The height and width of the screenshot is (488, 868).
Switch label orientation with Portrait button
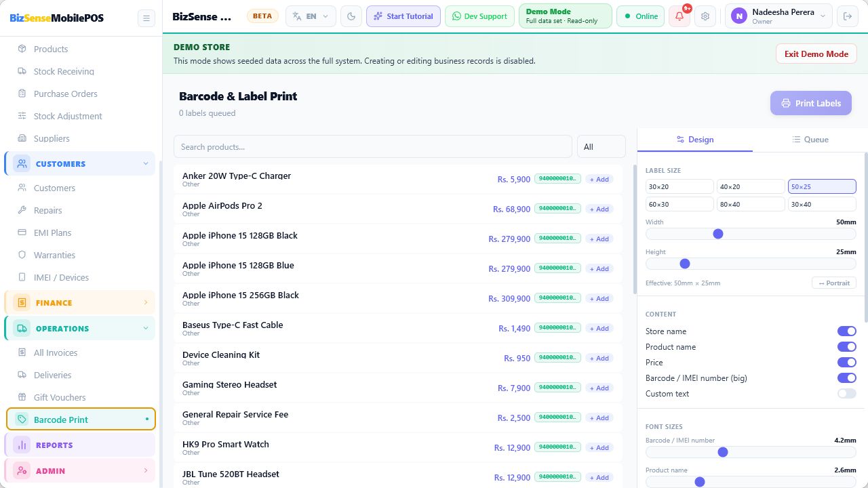click(x=834, y=283)
